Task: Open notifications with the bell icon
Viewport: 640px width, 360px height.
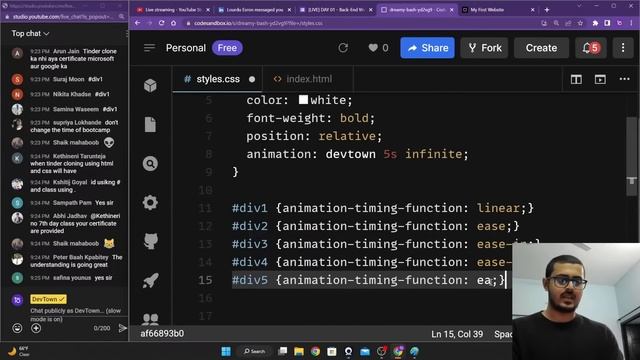Action: click(590, 48)
